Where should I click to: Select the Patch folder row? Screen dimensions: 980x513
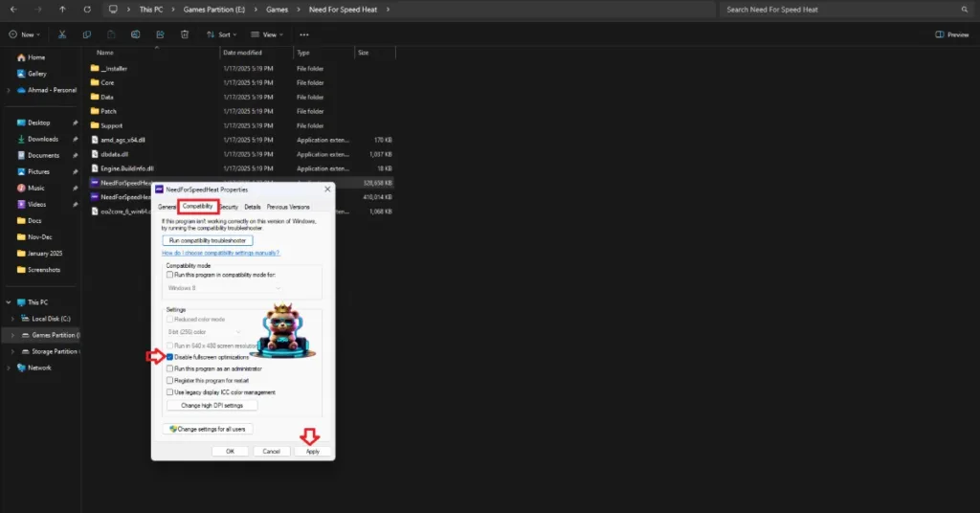tap(241, 111)
